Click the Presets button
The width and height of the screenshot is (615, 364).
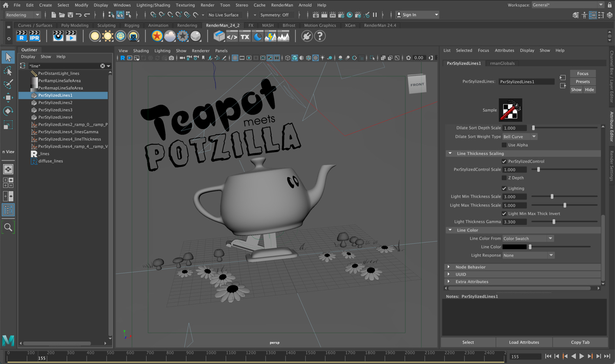(x=583, y=81)
